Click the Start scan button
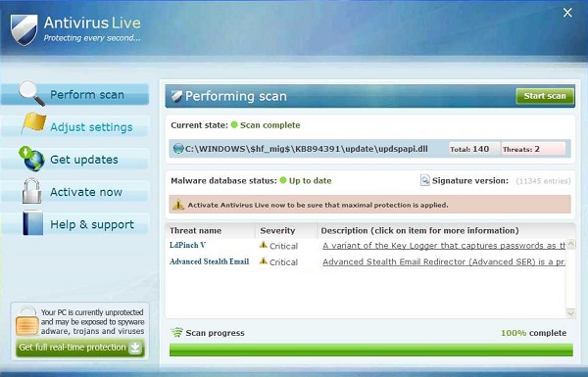 545,96
